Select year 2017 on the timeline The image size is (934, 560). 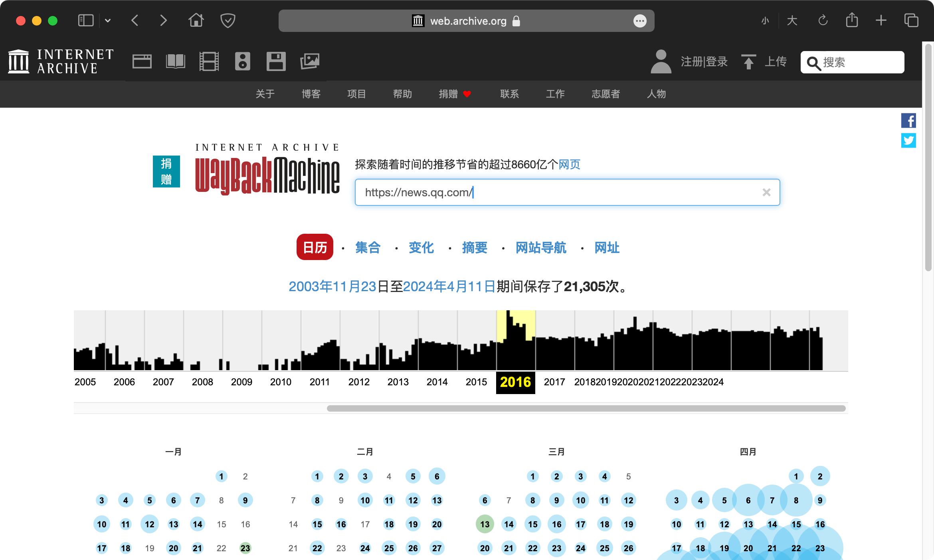tap(554, 382)
